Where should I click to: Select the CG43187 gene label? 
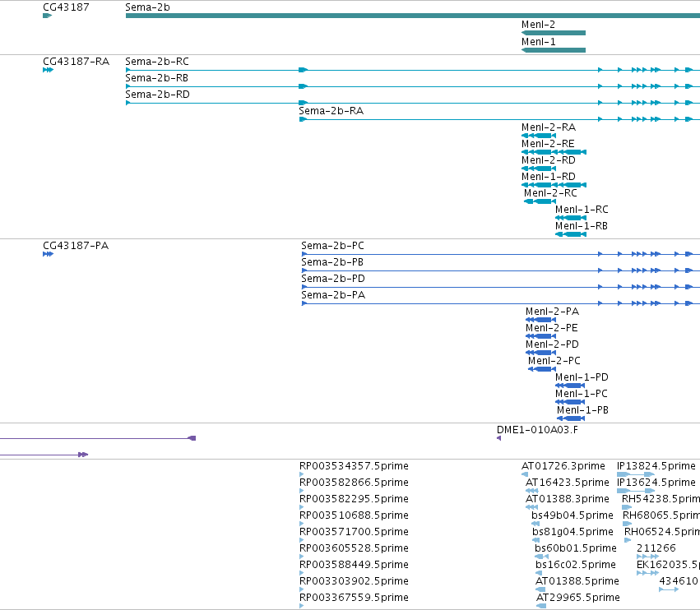coord(66,7)
